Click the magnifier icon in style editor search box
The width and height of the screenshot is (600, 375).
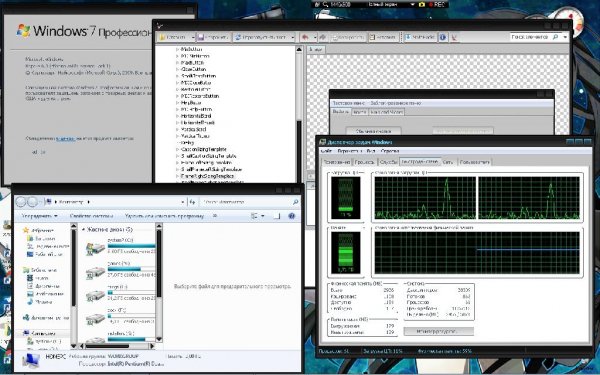556,37
